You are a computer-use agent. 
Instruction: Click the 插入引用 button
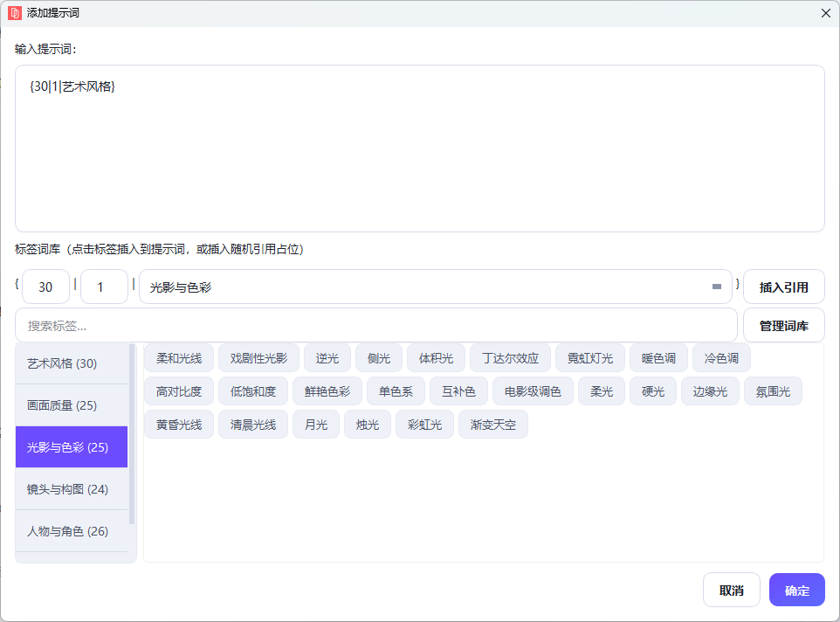point(784,287)
